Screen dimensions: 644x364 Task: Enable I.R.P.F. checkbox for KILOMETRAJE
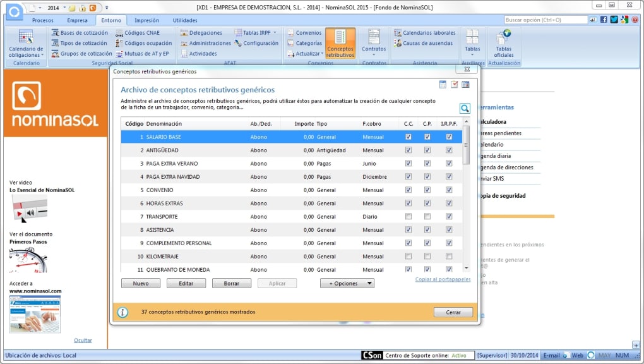449,256
